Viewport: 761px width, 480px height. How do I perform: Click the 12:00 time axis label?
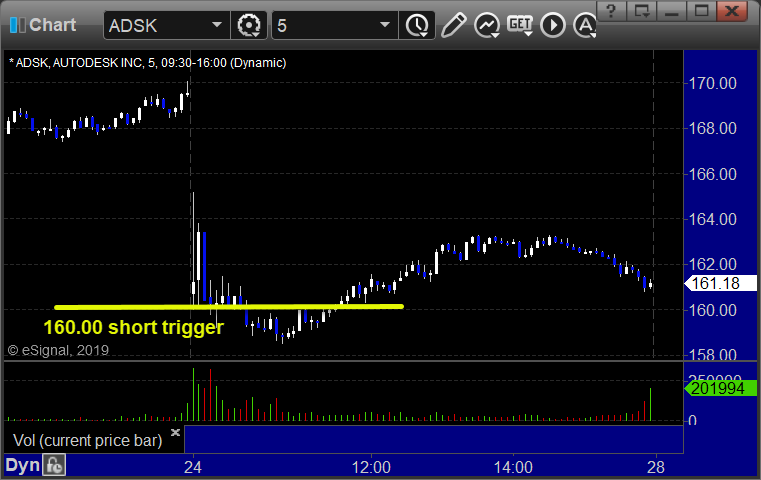point(371,467)
